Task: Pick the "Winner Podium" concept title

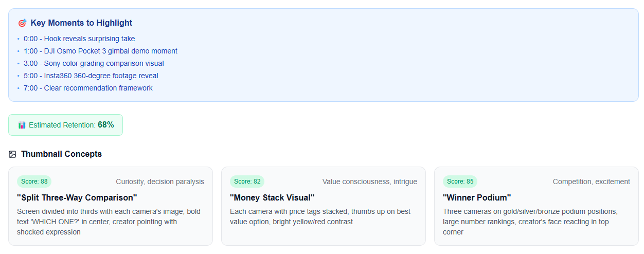Action: click(477, 197)
